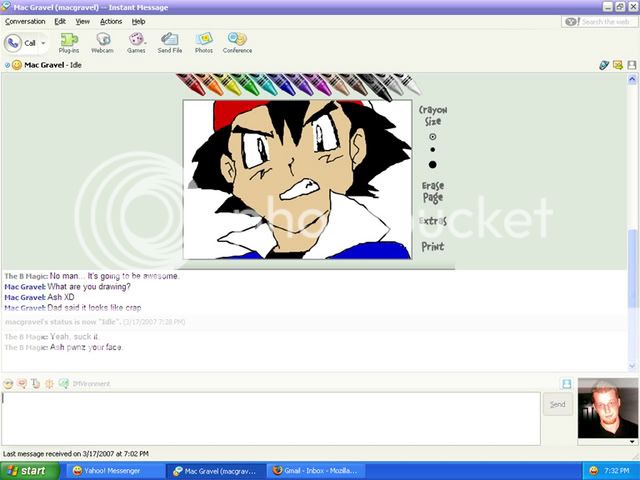Viewport: 640px width, 480px height.
Task: Expand the Call button dropdown arrow
Action: pyautogui.click(x=43, y=43)
